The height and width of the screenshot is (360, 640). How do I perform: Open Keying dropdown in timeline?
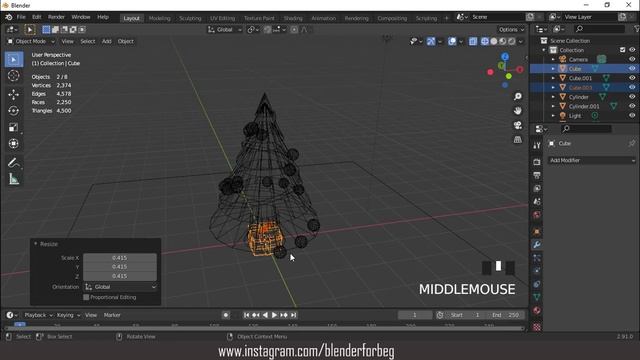(68, 315)
